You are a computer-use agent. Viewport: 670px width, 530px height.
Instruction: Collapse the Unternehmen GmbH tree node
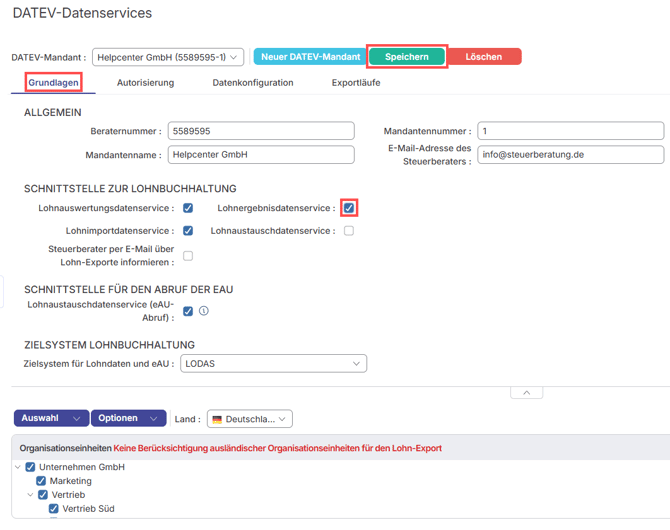tap(18, 467)
